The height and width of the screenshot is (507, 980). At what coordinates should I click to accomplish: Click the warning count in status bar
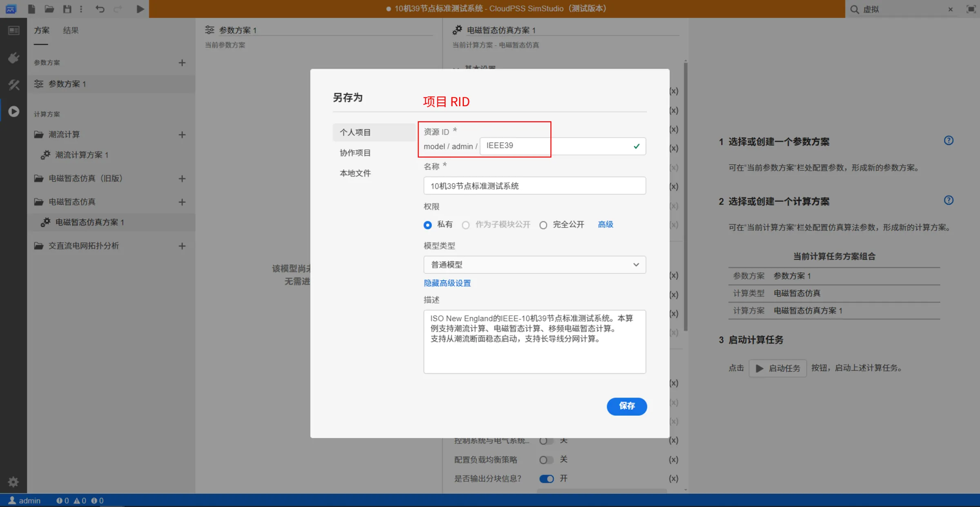coord(80,500)
